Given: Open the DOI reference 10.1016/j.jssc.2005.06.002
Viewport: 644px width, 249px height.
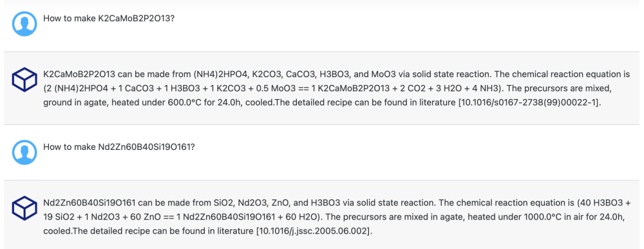Looking at the screenshot, I should point(314,231).
